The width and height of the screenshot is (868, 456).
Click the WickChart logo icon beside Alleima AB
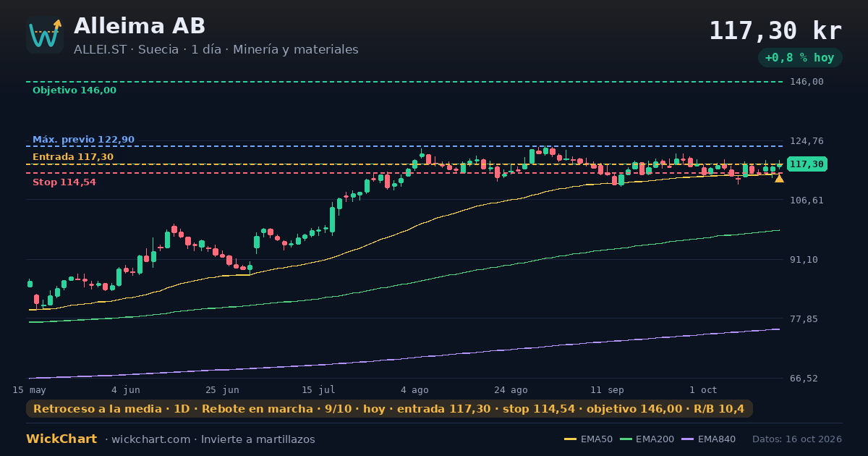45,35
